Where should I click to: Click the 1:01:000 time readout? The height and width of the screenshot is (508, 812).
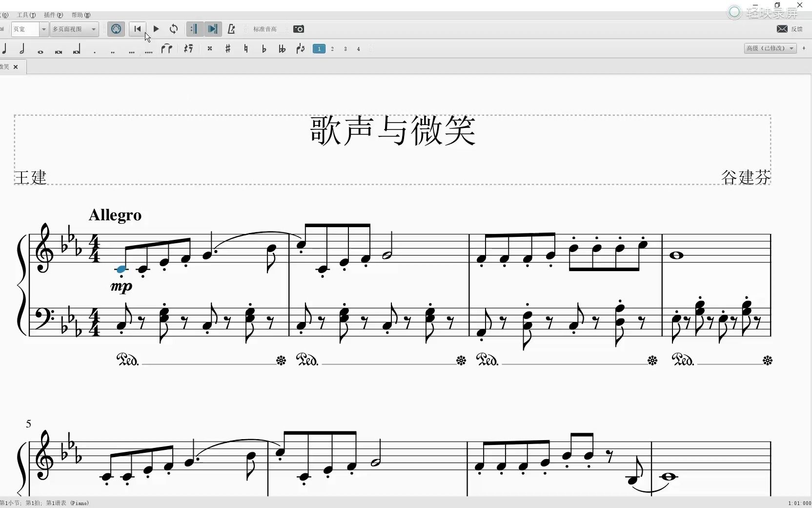tap(799, 503)
